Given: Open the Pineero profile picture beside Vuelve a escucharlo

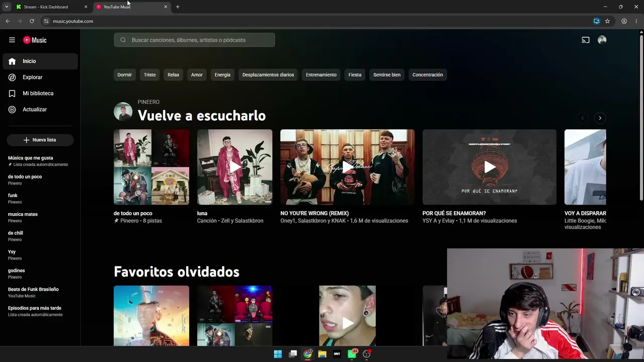Looking at the screenshot, I should (x=123, y=112).
